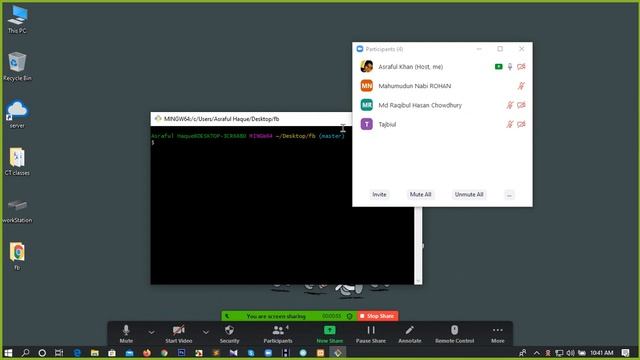Click the orange MN avatar

pos(367,86)
